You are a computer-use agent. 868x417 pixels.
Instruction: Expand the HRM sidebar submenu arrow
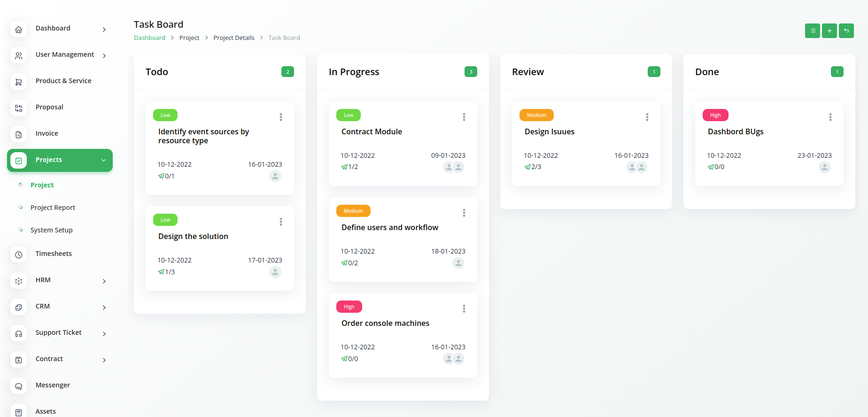[104, 281]
